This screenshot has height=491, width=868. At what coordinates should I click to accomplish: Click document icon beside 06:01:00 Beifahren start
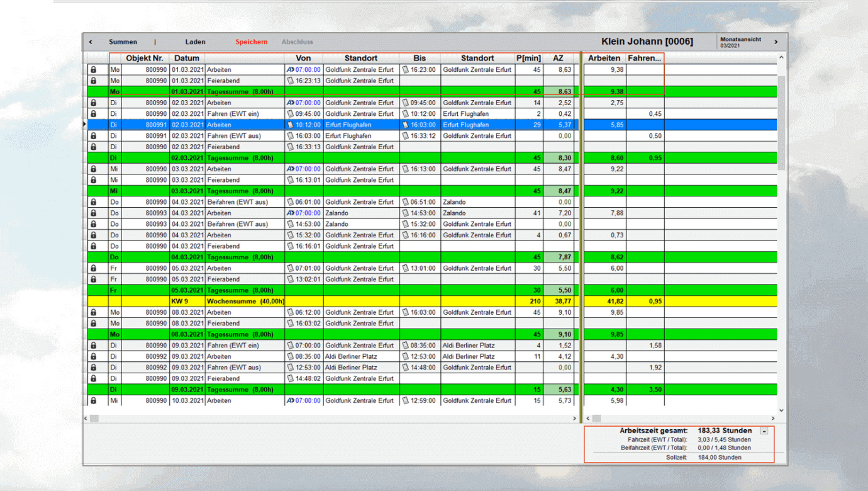[290, 202]
